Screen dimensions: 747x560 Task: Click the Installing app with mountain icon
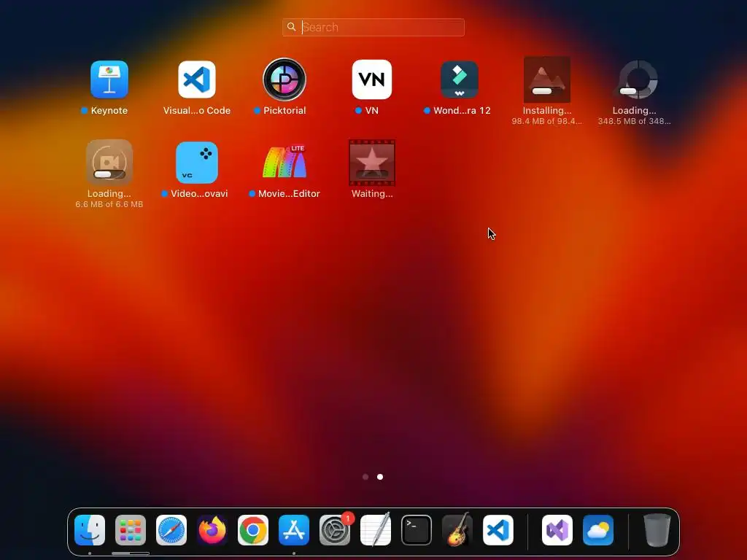[x=547, y=79]
